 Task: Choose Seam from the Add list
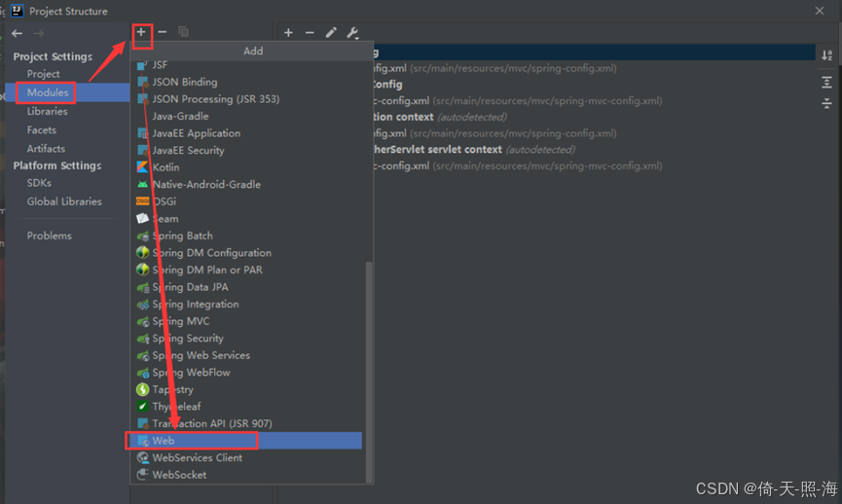click(247, 219)
